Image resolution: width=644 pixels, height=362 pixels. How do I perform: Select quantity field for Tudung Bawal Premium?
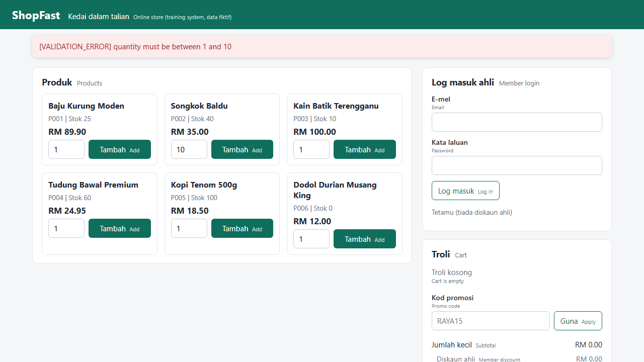(66, 228)
